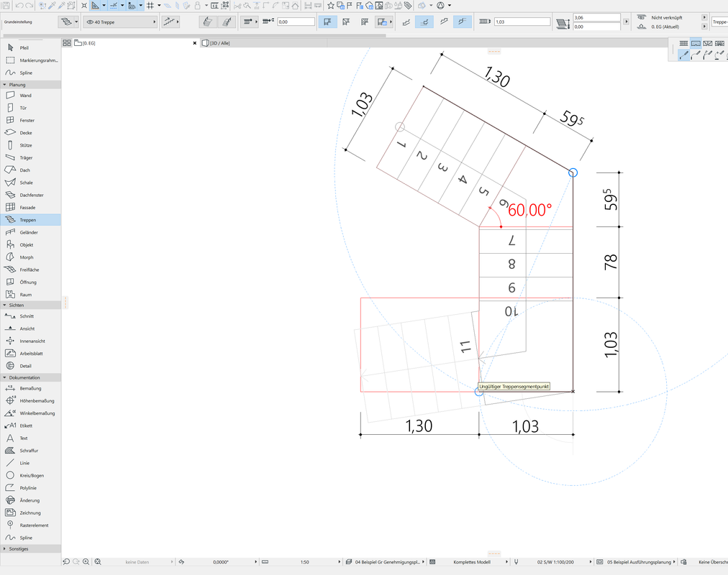The image size is (728, 575).
Task: Select the Schale shell tool
Action: [31, 183]
